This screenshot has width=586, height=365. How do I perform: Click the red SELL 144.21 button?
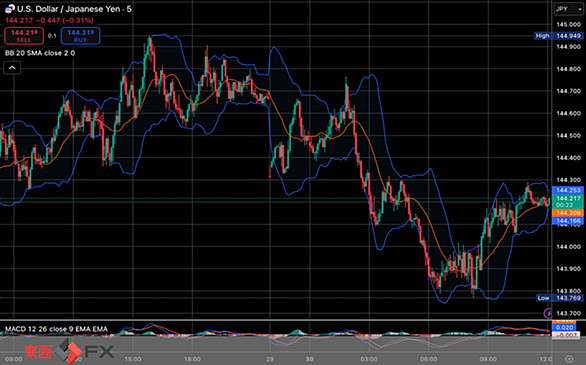[24, 36]
